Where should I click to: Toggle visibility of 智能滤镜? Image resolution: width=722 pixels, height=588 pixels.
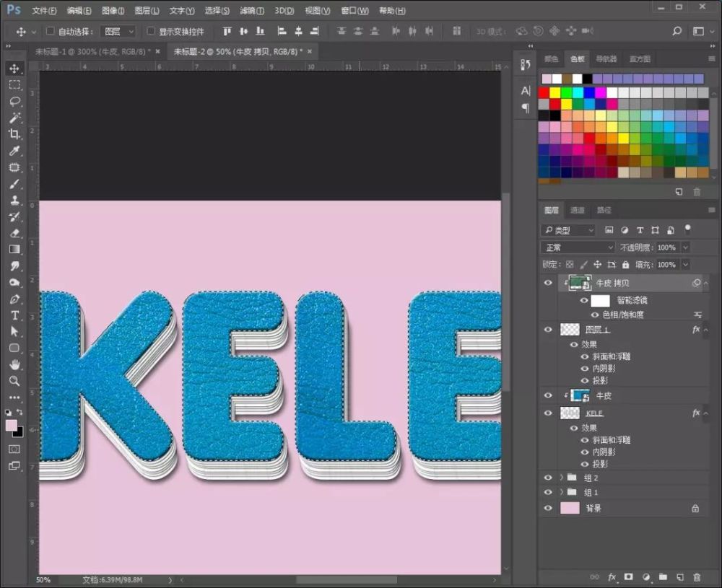tap(584, 300)
